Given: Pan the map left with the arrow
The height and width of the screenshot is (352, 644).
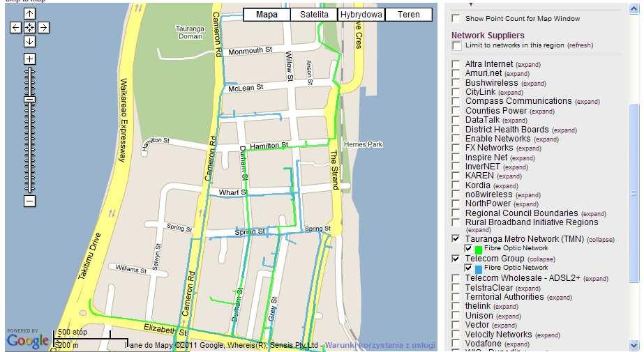Looking at the screenshot, I should pos(15,27).
